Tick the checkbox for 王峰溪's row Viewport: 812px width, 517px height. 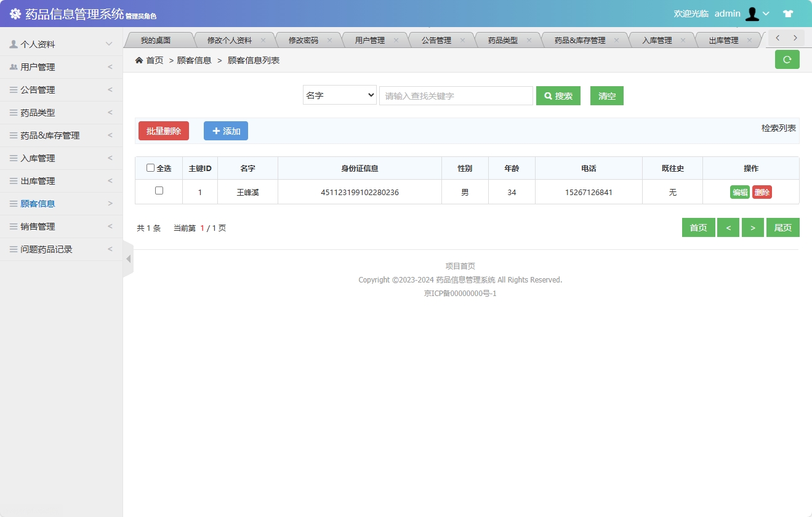(158, 191)
